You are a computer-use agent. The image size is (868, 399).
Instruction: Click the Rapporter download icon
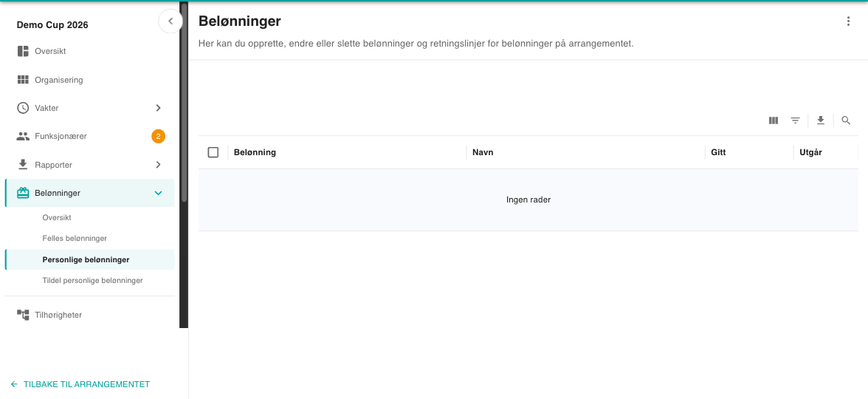click(23, 165)
